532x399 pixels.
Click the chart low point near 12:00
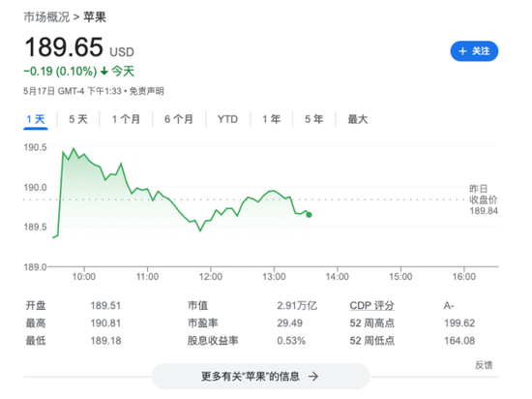[x=200, y=230]
